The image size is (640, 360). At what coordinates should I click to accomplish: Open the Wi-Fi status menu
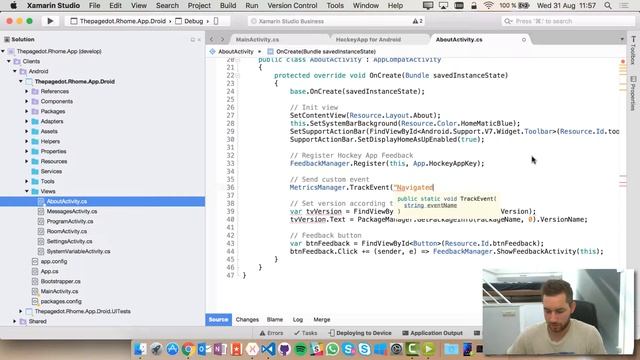(488, 6)
